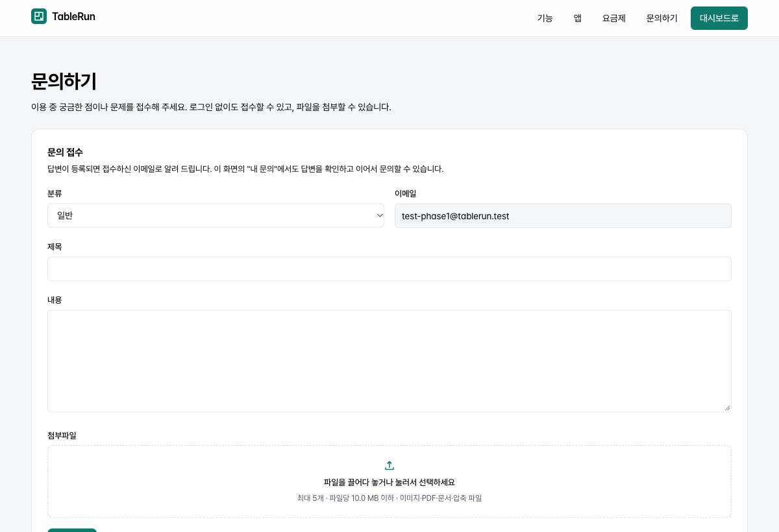Select 문의하기 in the top navigation
Image resolution: width=779 pixels, height=532 pixels.
coord(662,18)
